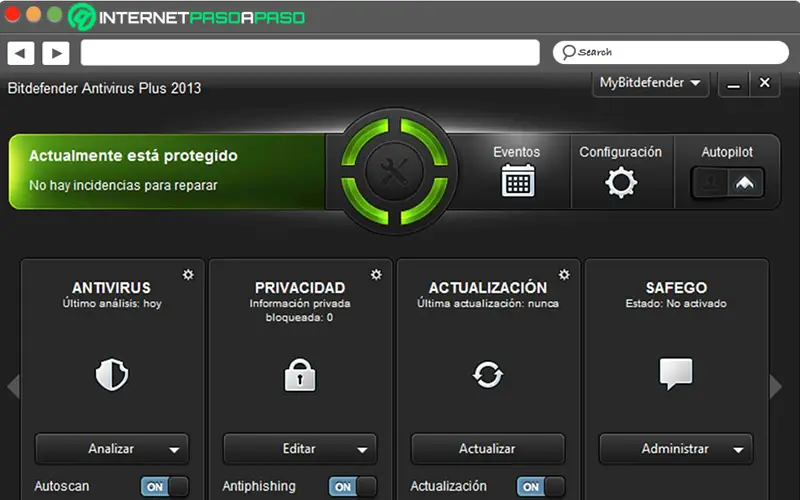Click the Configuración label
The height and width of the screenshot is (500, 800).
point(620,152)
